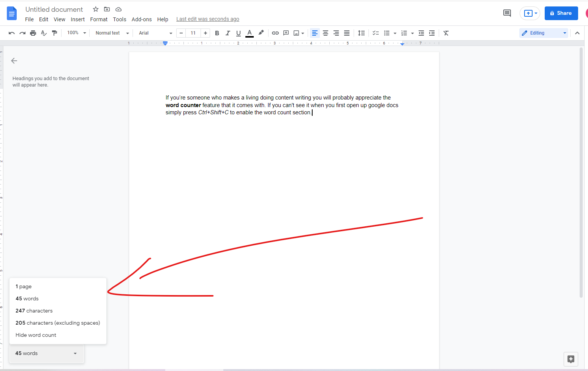Open the zoom level dropdown

point(76,33)
